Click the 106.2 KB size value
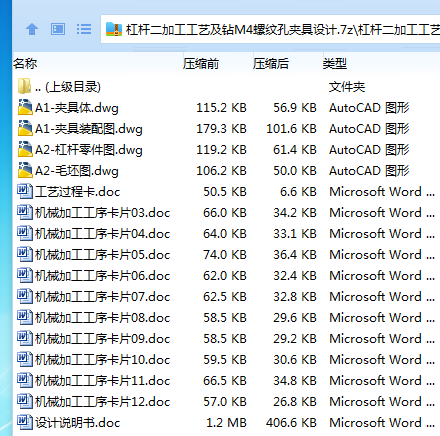Image resolution: width=440 pixels, height=436 pixels. [221, 171]
